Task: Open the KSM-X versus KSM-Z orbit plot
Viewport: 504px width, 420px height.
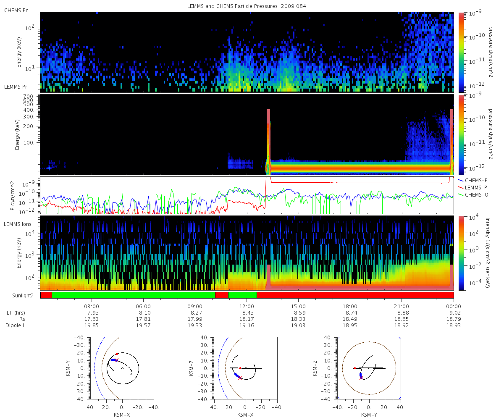Action: tap(245, 368)
